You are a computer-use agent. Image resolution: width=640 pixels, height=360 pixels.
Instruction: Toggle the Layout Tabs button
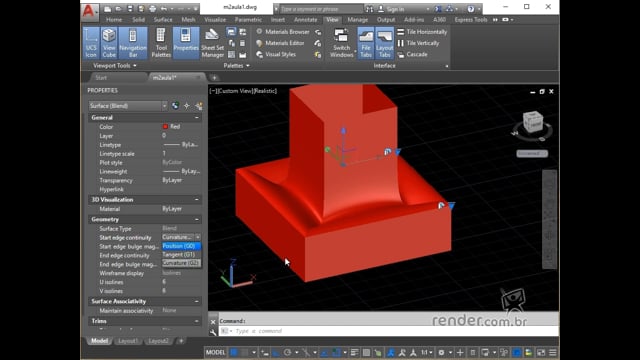pos(384,43)
